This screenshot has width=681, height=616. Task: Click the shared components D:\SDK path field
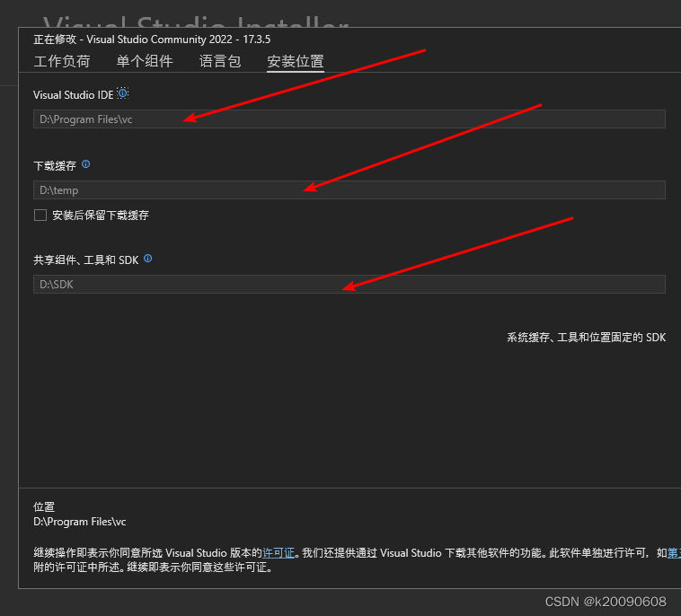(349, 284)
